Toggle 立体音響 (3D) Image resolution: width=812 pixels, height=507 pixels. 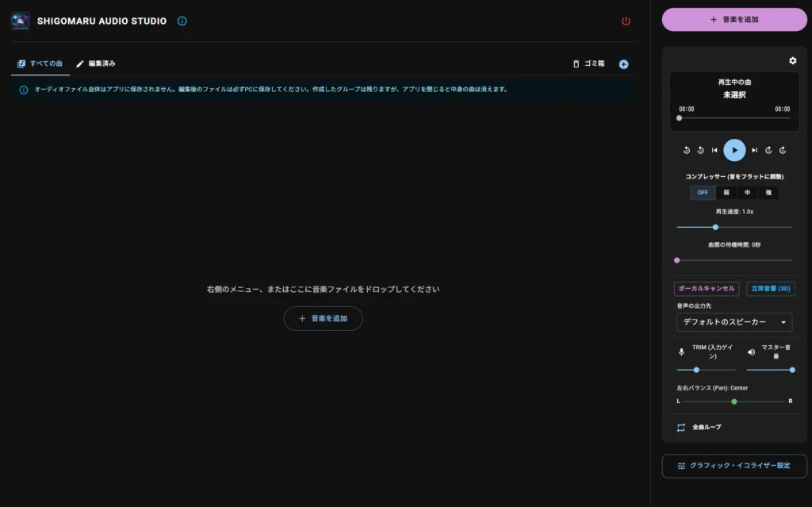click(771, 289)
